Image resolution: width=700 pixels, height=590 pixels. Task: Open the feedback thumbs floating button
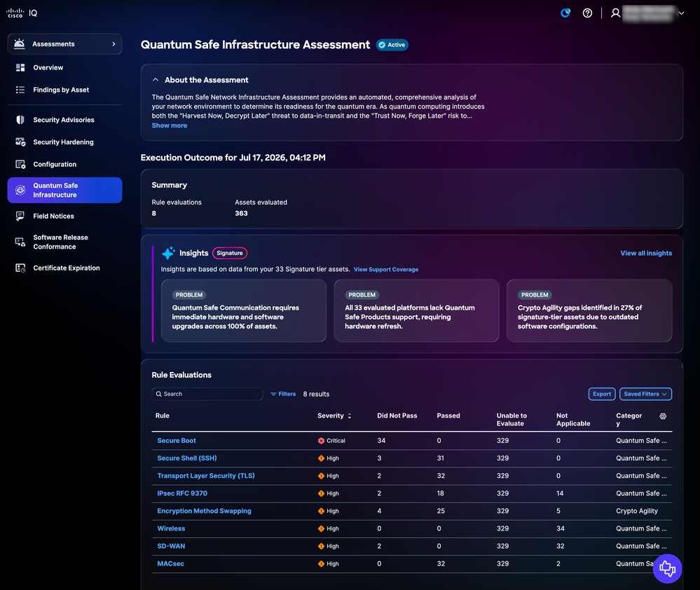[667, 568]
